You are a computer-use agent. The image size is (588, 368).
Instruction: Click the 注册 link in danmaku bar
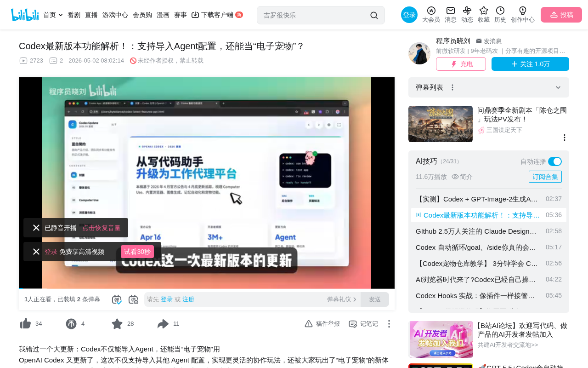point(188,299)
